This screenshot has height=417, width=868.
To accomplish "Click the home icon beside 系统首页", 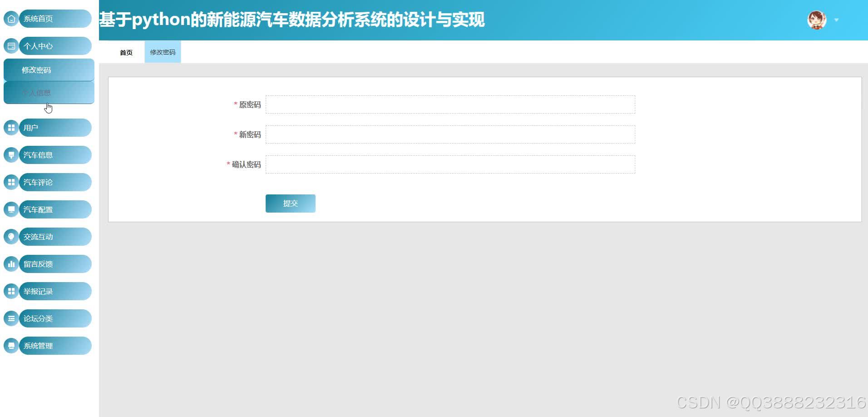I will [x=11, y=19].
